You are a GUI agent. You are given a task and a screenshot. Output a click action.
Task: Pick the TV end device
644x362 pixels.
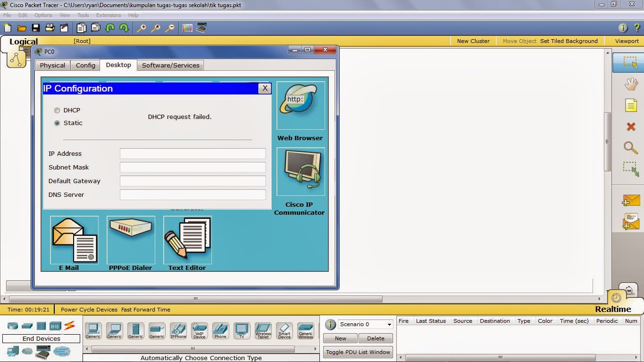[x=242, y=330]
